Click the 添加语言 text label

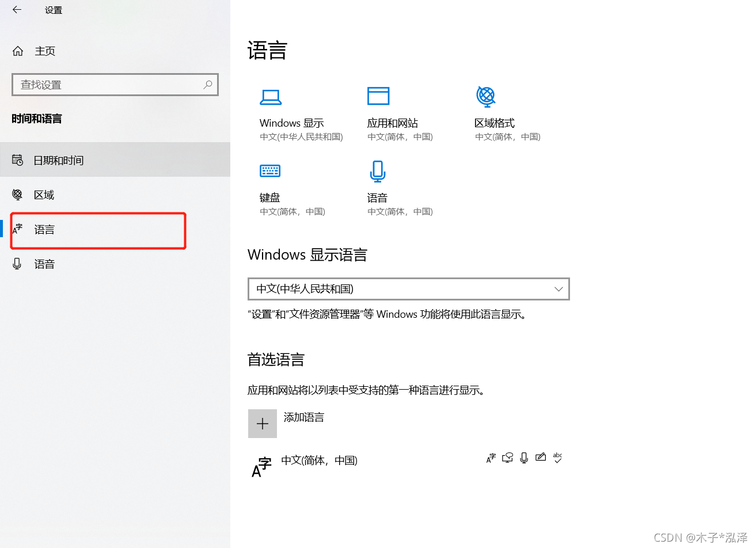tap(304, 417)
